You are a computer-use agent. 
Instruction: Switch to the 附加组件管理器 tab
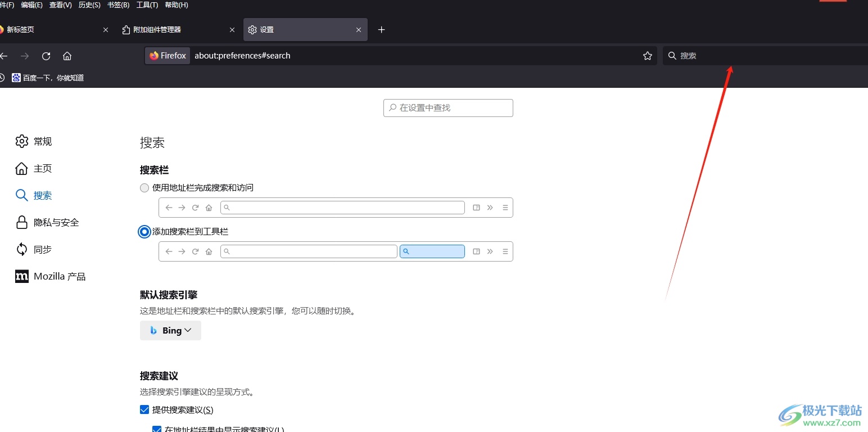coord(178,30)
